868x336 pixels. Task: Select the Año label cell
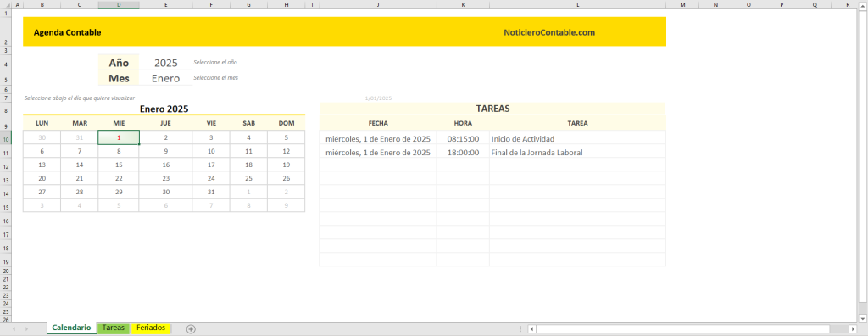click(x=119, y=63)
